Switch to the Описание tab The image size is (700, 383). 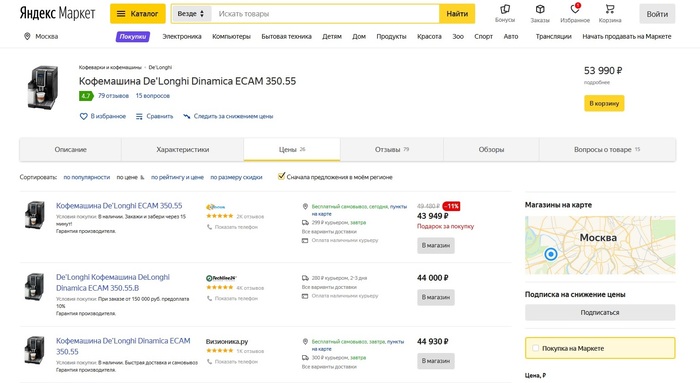(71, 150)
